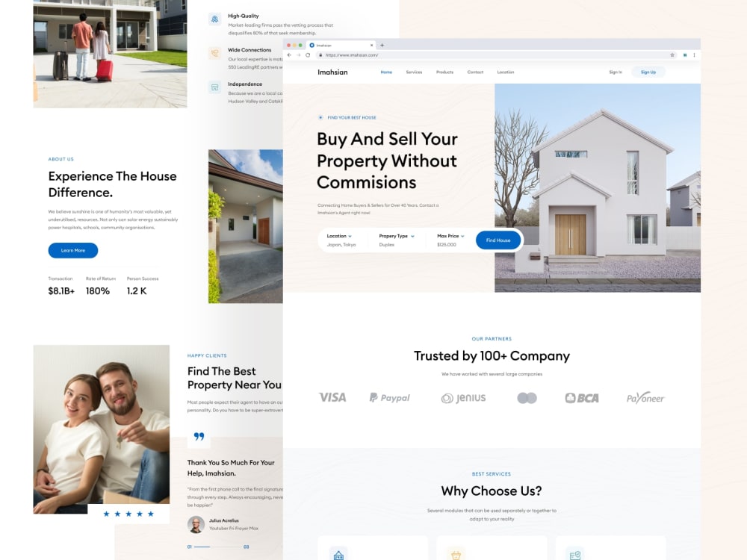
Task: Click the BCA partner logo
Action: pyautogui.click(x=582, y=398)
